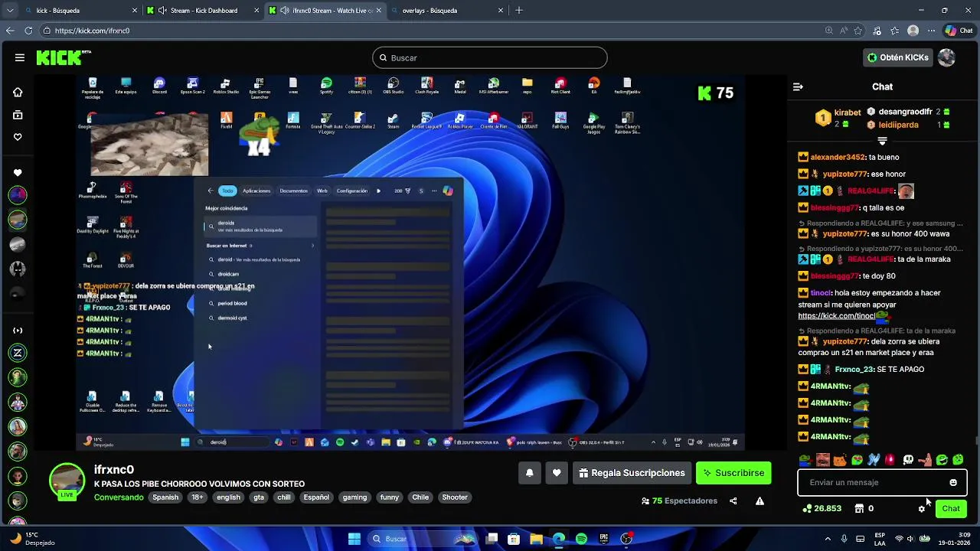Open a new browser tab
The image size is (980, 551).
519,11
